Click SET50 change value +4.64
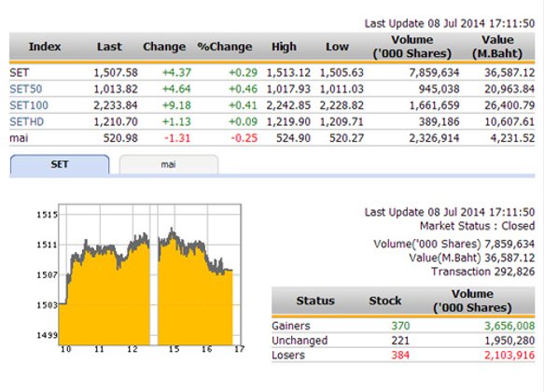The image size is (544, 392). tap(176, 90)
